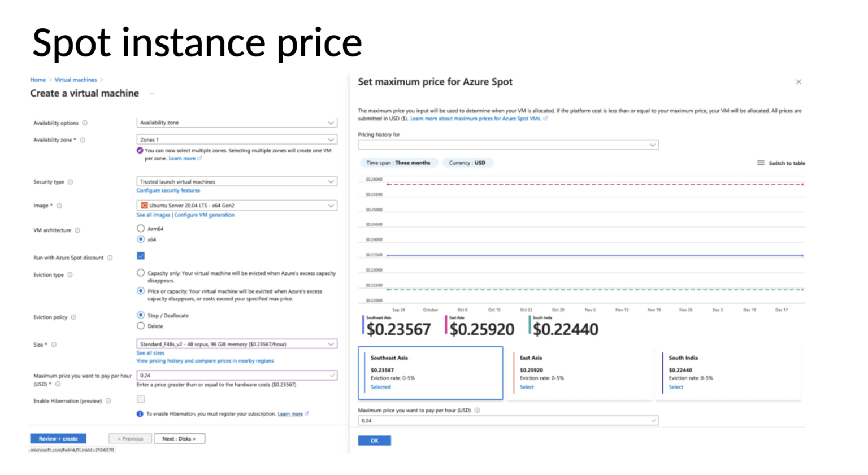Click the East Asia price legend swatch
The width and height of the screenshot is (868, 475).
[446, 325]
